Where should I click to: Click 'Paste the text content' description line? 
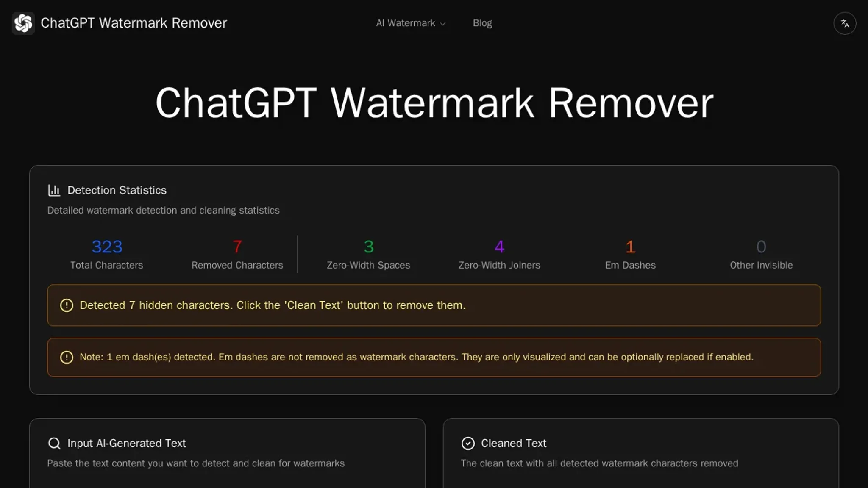pyautogui.click(x=196, y=463)
